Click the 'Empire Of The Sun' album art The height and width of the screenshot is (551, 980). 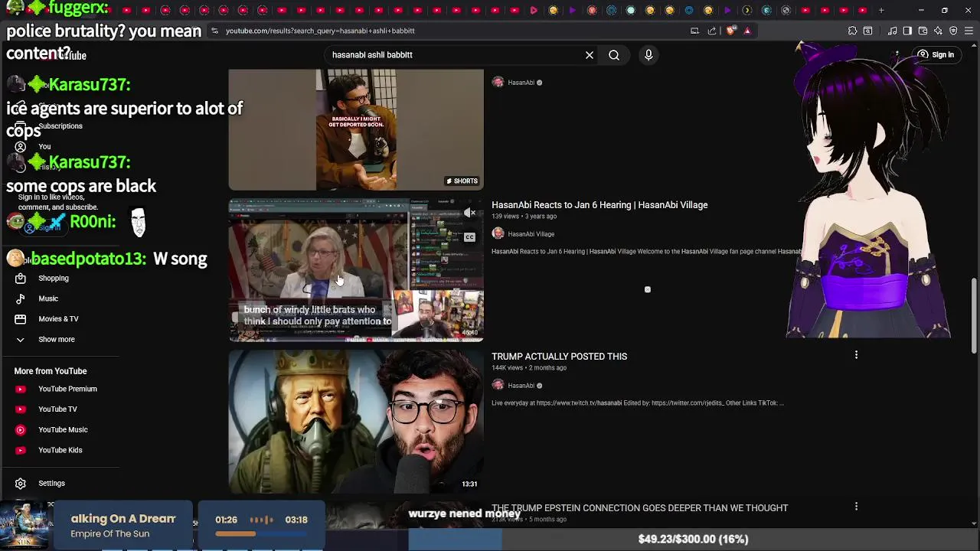(x=25, y=526)
